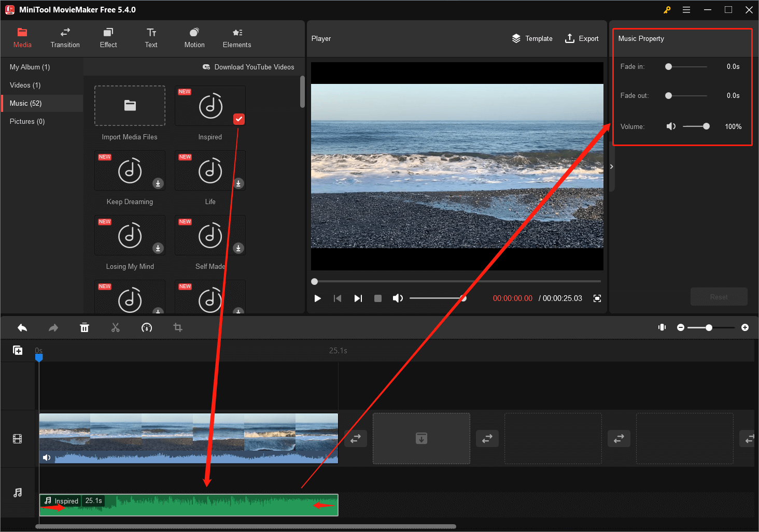Select the crop tool

point(178,327)
